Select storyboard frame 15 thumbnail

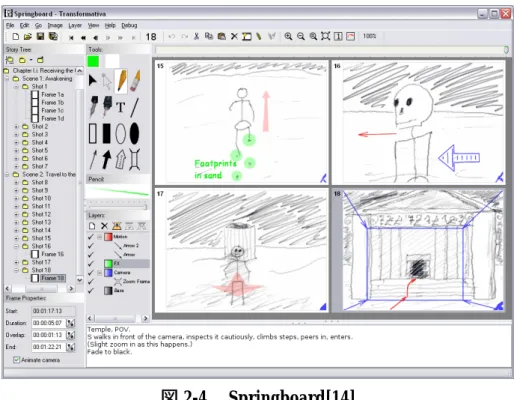click(x=241, y=122)
